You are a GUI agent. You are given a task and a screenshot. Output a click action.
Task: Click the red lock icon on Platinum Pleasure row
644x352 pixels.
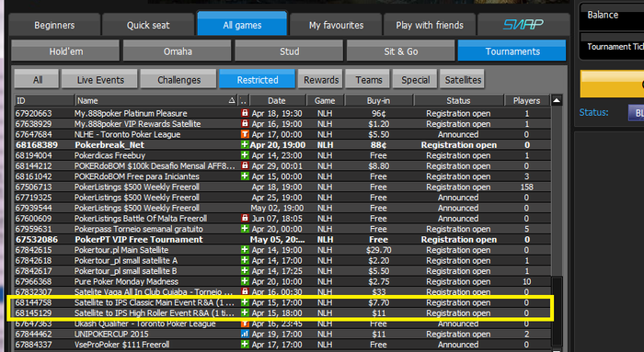pyautogui.click(x=245, y=113)
